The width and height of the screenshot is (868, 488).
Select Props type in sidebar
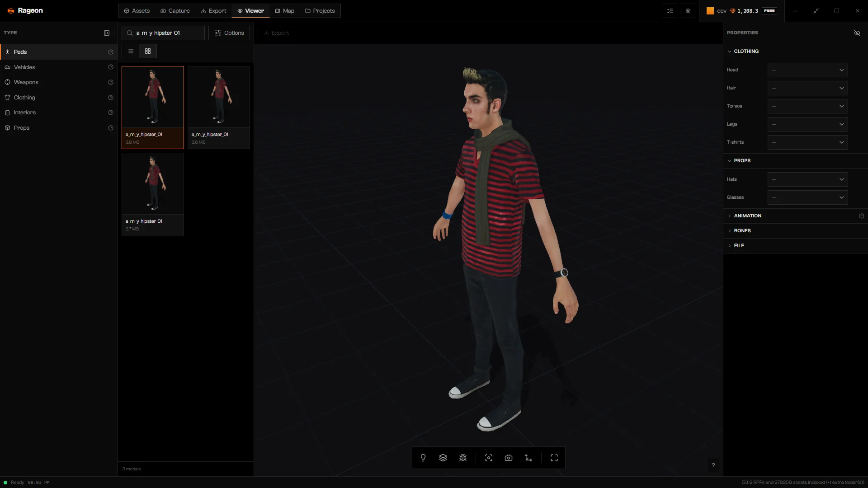(x=59, y=128)
